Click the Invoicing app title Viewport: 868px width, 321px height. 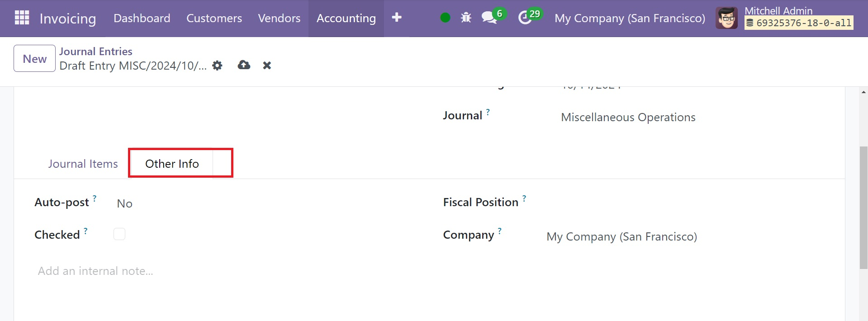(x=68, y=19)
